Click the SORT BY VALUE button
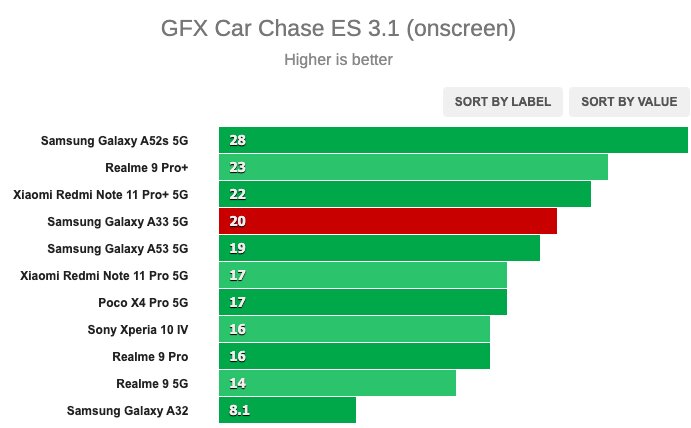Viewport: 691px width, 428px height. 629,102
